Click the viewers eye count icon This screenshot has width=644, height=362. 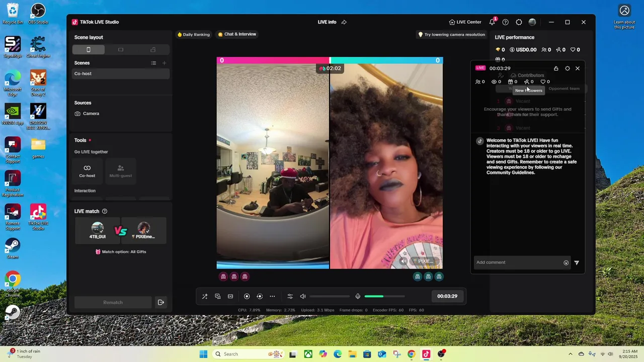[x=496, y=82]
